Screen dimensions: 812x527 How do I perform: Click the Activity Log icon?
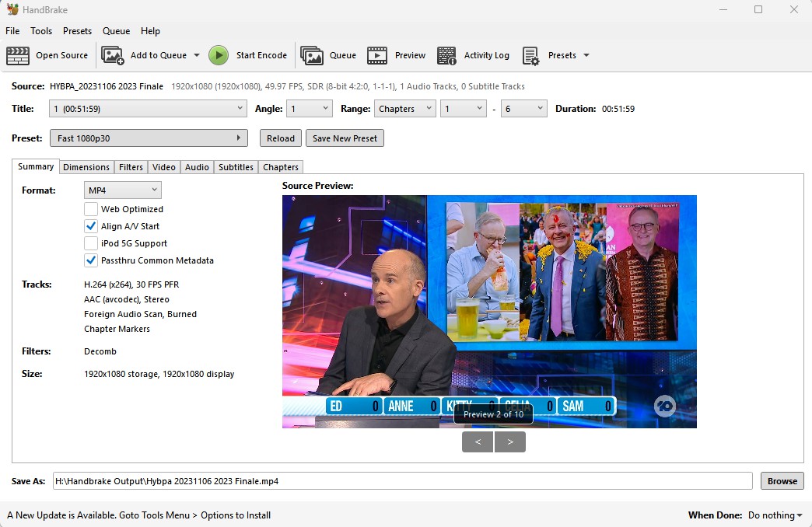[446, 55]
